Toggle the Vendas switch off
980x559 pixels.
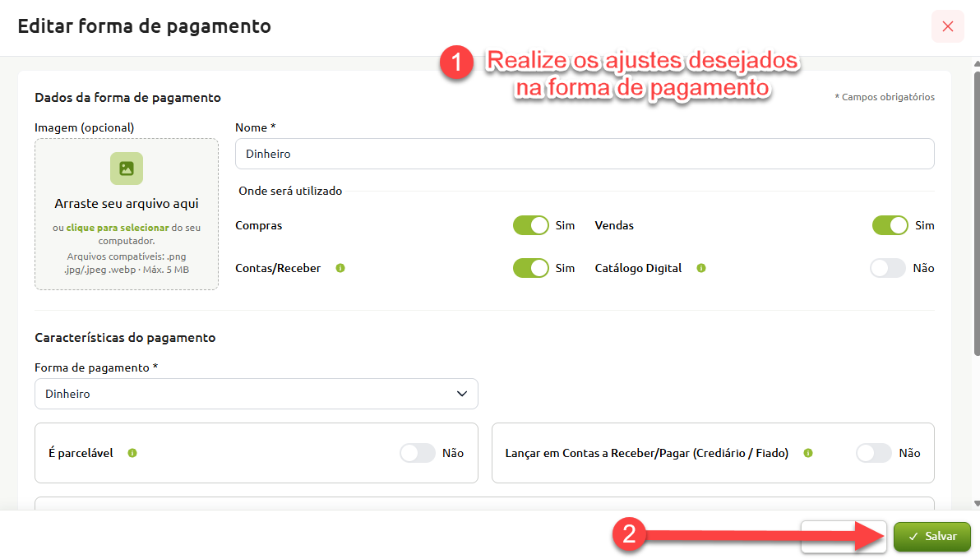click(x=890, y=225)
